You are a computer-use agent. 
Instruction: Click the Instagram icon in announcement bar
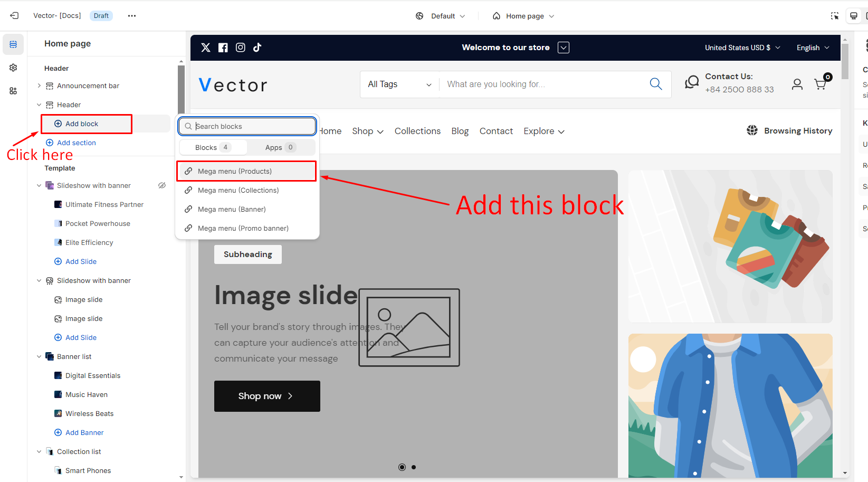coord(240,48)
